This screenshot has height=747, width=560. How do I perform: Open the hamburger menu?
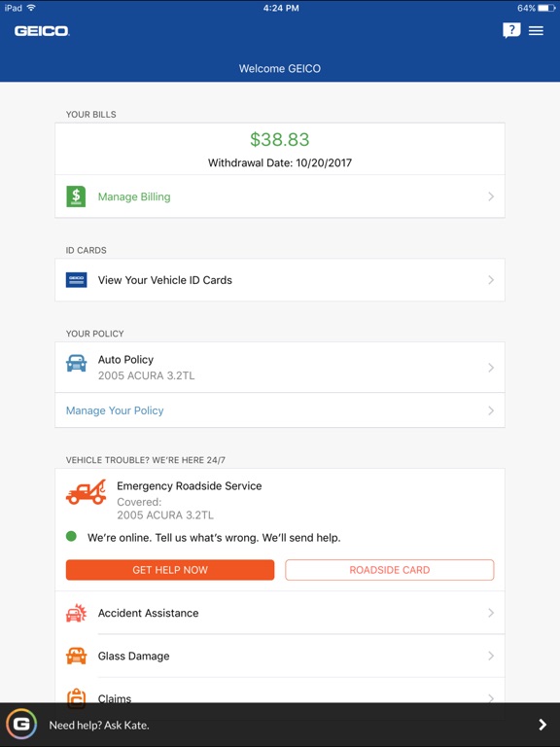[x=536, y=30]
